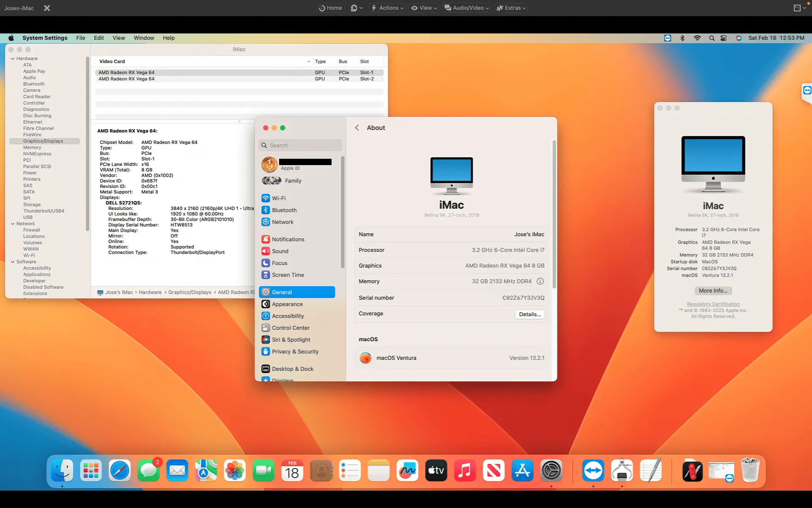Open the Apple menu

pos(11,38)
